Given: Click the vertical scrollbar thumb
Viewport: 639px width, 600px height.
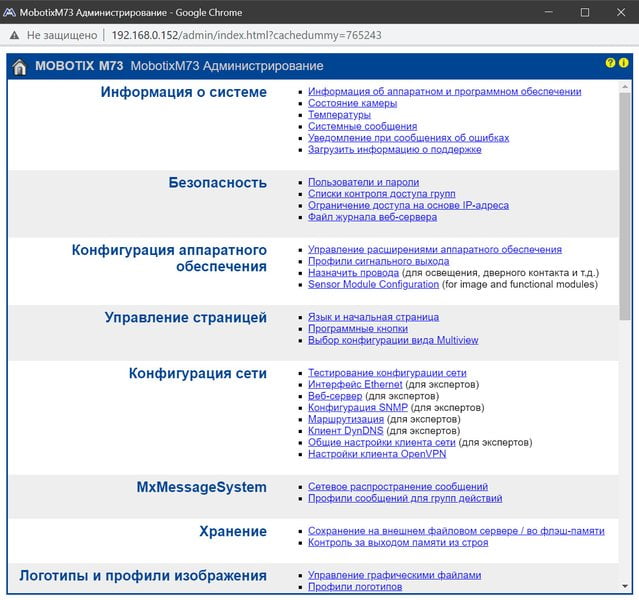Looking at the screenshot, I should pos(625,206).
